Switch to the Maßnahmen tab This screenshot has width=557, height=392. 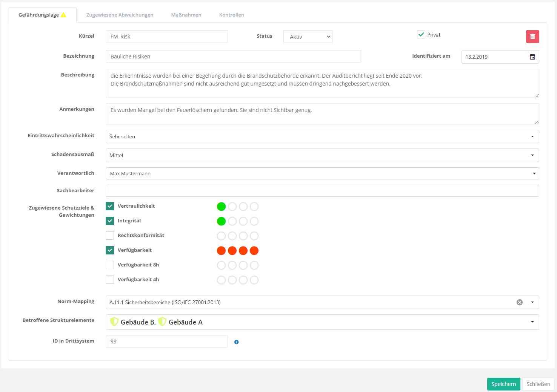(186, 15)
